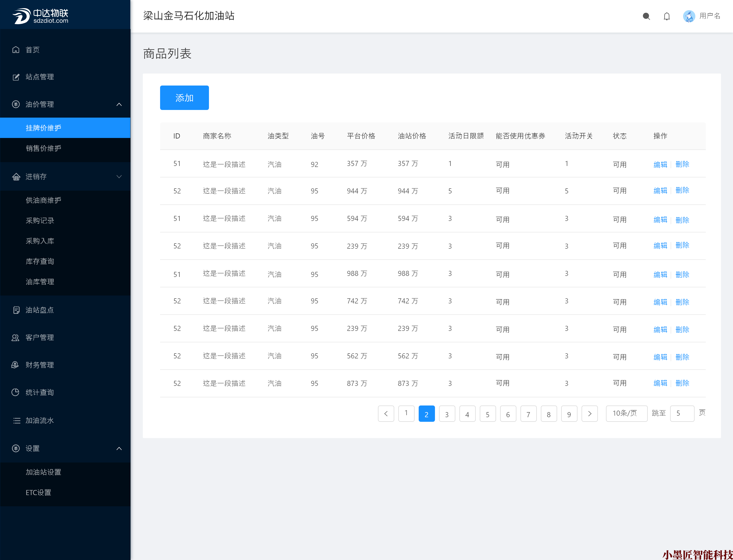Click the search icon in header
Image resolution: width=733 pixels, height=560 pixels.
[646, 16]
